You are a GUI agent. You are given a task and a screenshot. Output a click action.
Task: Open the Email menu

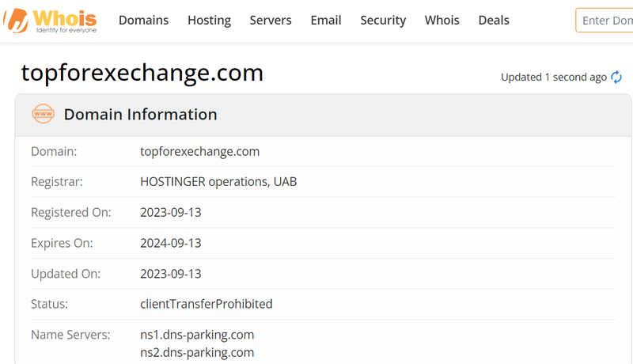click(x=326, y=20)
